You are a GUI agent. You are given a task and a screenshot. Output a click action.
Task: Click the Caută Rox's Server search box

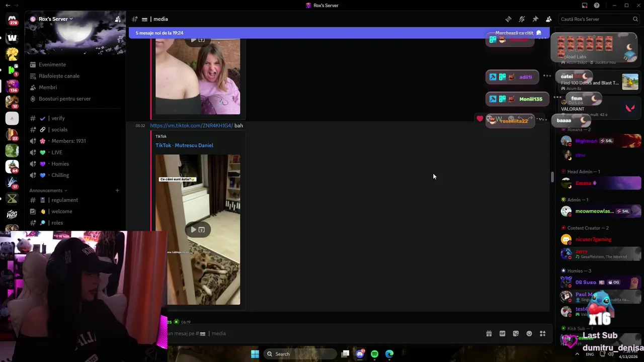point(599,19)
